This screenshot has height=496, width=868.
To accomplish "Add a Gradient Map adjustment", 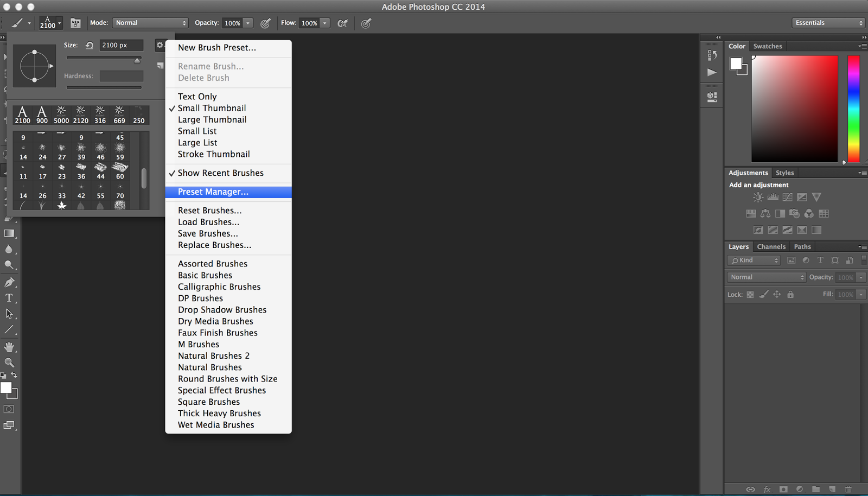I will tap(816, 230).
